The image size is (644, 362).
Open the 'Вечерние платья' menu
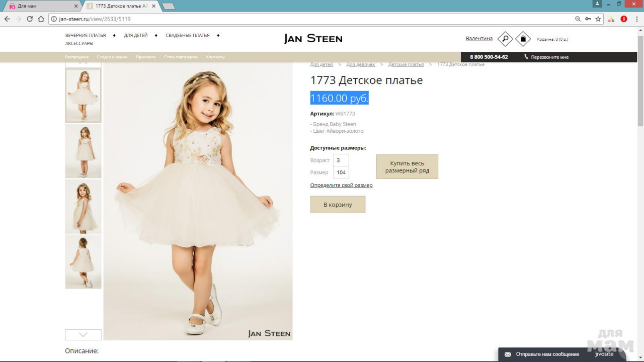coord(86,36)
